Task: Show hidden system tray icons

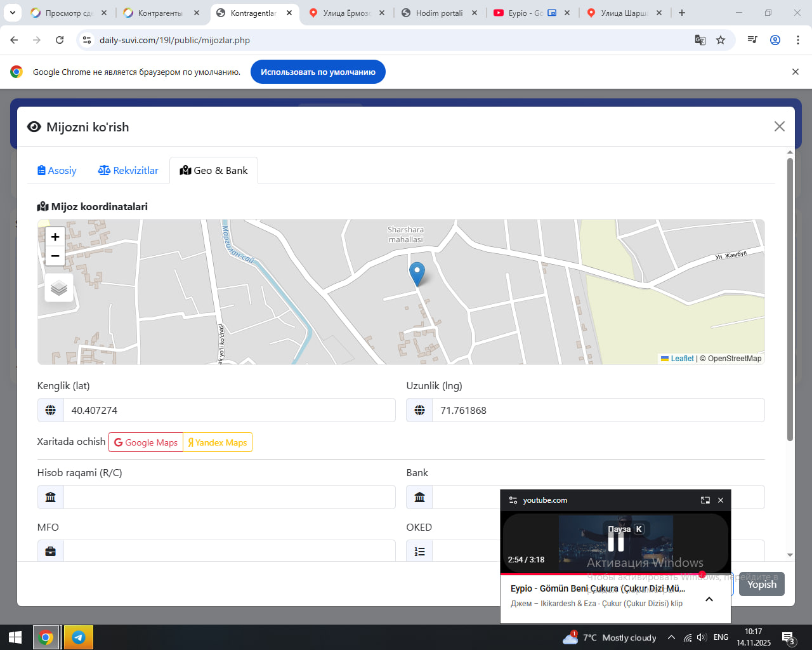Action: 671,637
